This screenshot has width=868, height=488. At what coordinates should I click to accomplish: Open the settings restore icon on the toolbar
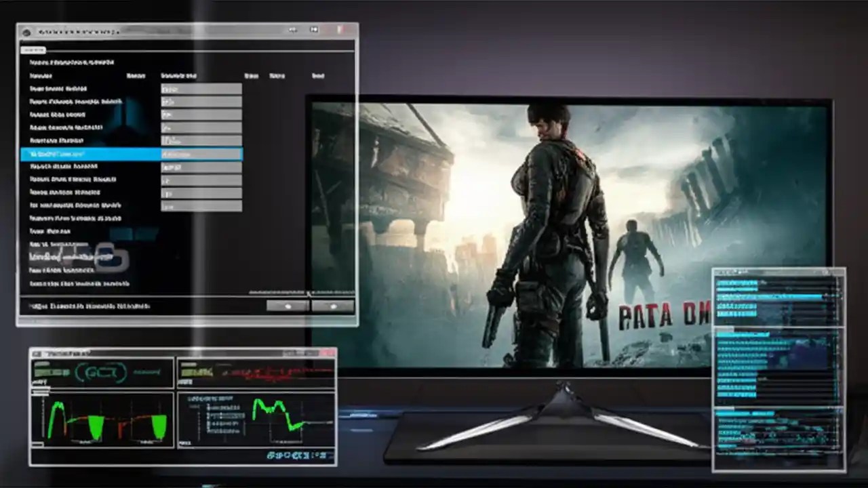click(x=313, y=30)
